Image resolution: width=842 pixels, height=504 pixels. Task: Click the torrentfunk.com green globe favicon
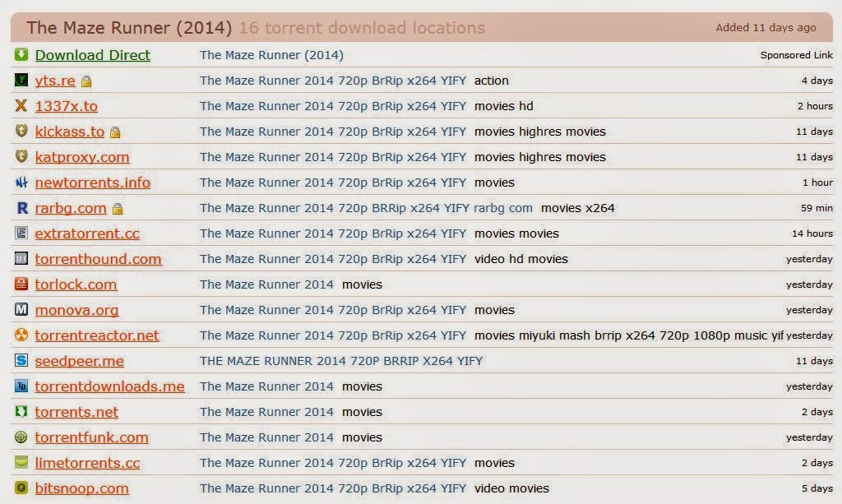pyautogui.click(x=21, y=437)
